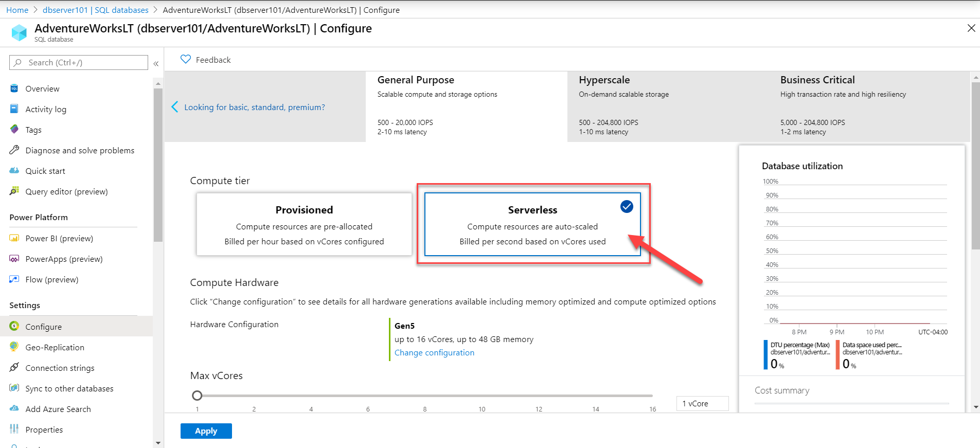
Task: Click the Tags icon in sidebar
Action: coord(14,130)
